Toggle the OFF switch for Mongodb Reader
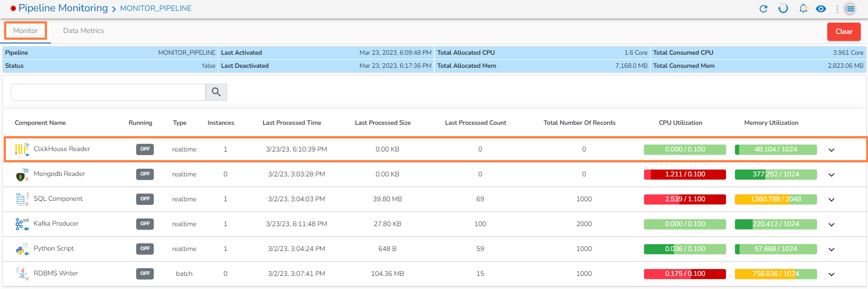This screenshot has height=289, width=868. (x=145, y=174)
